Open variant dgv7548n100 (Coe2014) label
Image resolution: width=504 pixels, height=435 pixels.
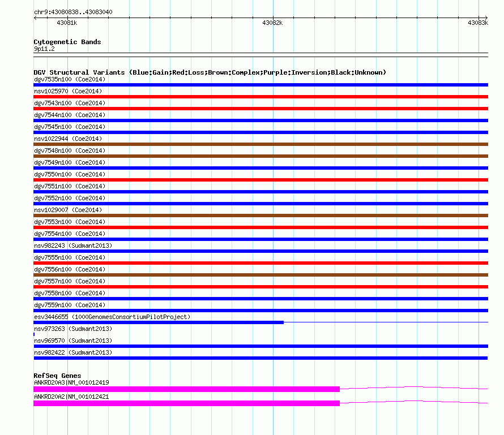click(x=70, y=150)
